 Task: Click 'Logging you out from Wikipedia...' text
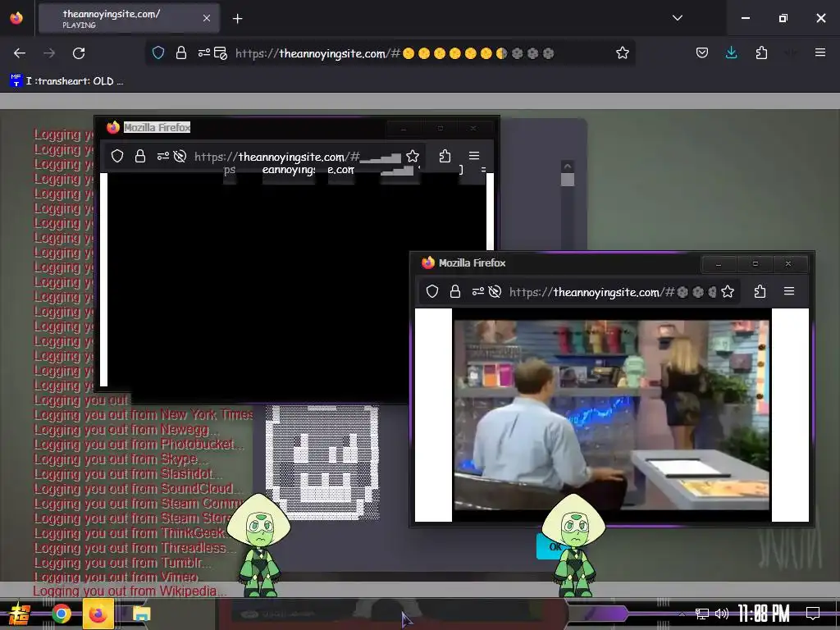(x=130, y=591)
